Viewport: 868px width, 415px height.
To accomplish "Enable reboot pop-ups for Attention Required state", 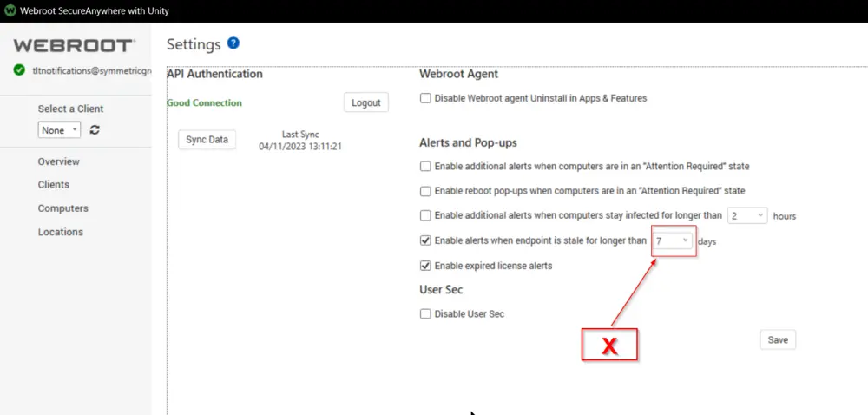I will (x=425, y=191).
